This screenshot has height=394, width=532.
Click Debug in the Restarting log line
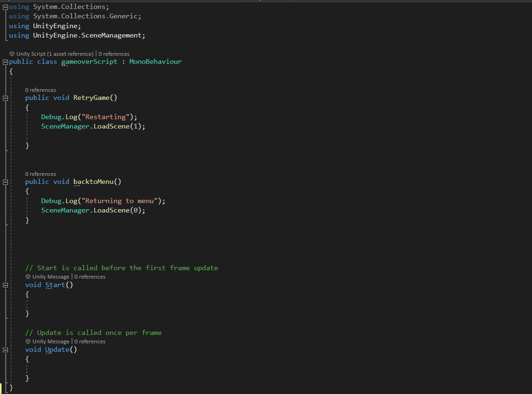click(x=51, y=117)
